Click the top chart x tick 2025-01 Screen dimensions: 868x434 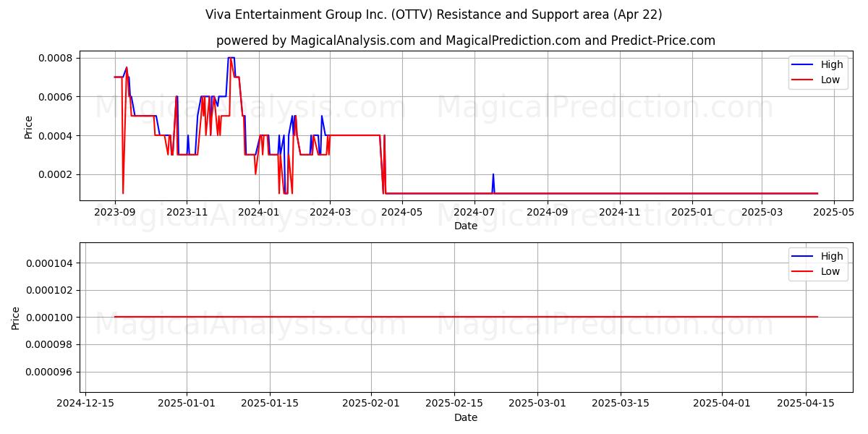(x=692, y=212)
